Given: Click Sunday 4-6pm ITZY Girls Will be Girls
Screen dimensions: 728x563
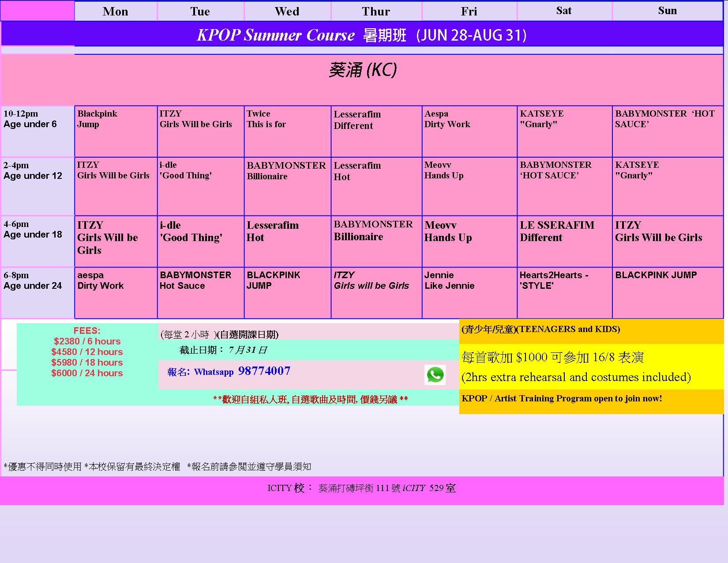Looking at the screenshot, I should point(668,241).
